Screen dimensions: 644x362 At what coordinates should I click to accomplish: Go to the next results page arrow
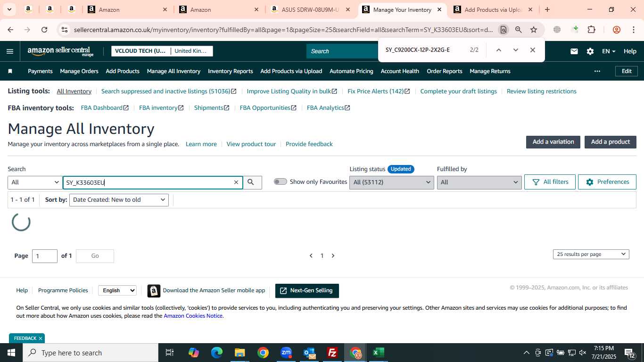point(333,255)
